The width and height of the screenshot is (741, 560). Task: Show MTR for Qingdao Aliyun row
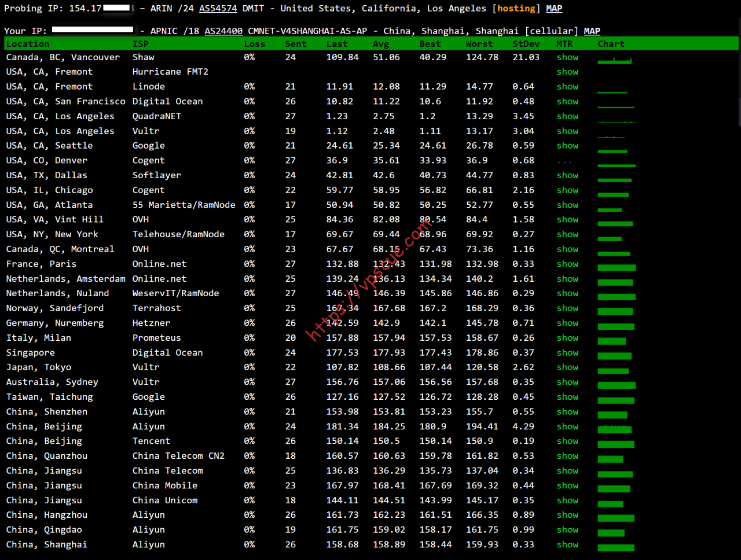567,530
